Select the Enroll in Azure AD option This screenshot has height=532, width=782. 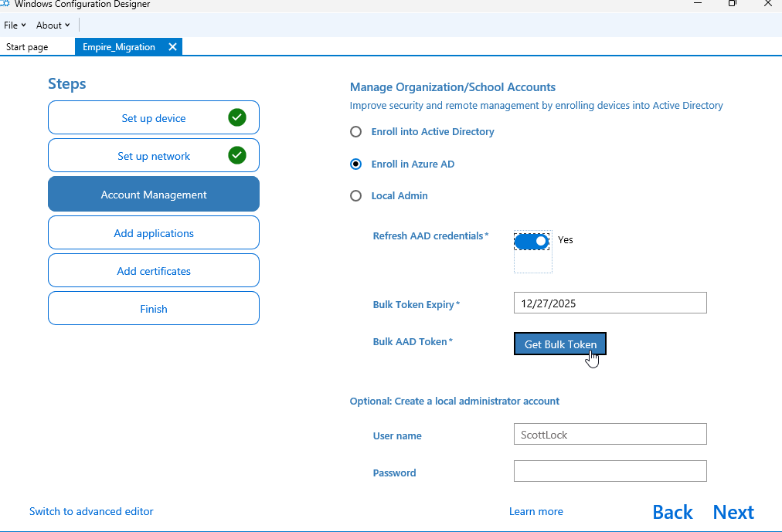(x=355, y=164)
